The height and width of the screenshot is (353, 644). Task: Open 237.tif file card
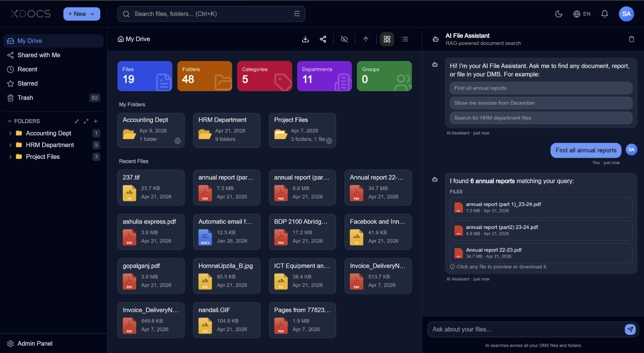[x=151, y=187]
